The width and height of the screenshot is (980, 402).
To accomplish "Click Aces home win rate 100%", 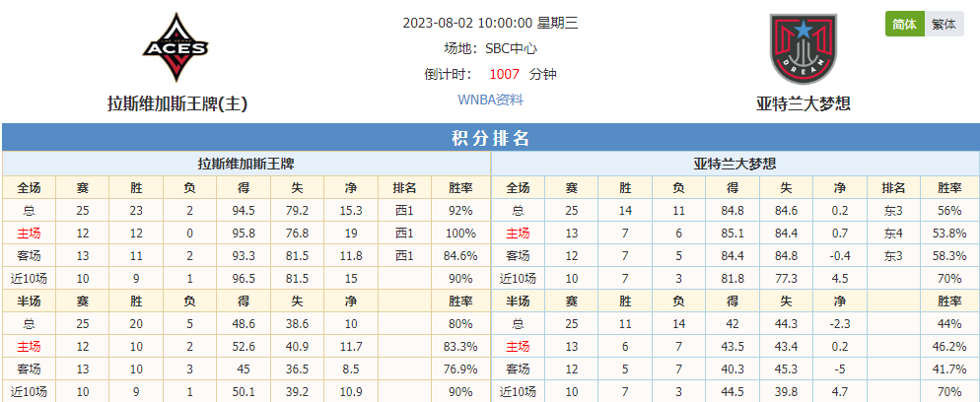I will pyautogui.click(x=460, y=234).
